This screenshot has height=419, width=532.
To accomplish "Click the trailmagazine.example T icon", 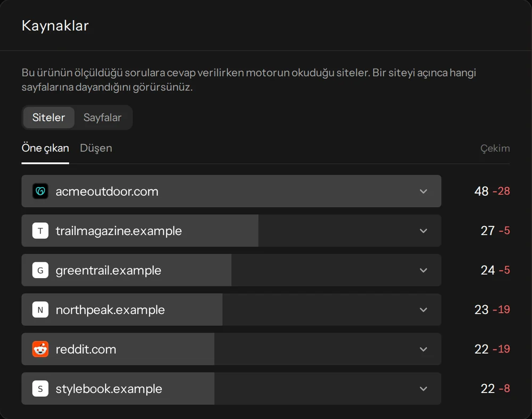I will 40,231.
